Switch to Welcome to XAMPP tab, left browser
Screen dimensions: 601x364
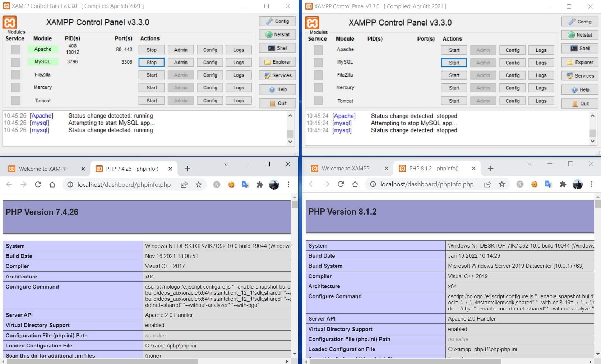[x=43, y=169]
